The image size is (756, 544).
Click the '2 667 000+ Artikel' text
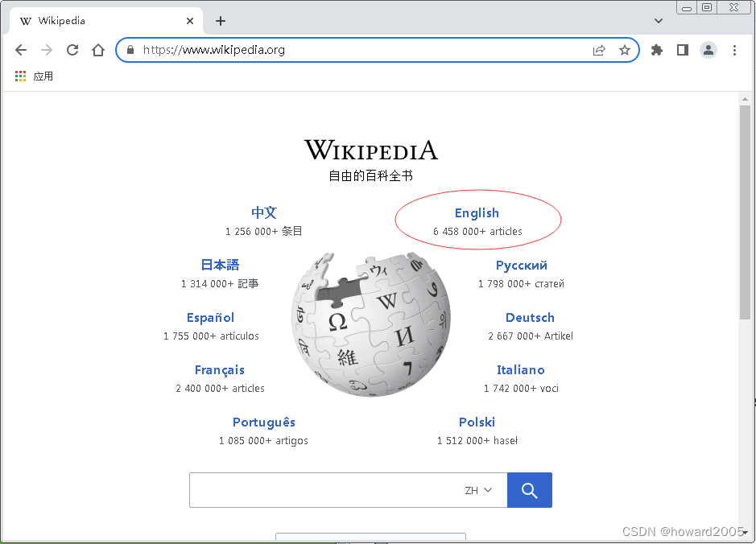pos(531,336)
